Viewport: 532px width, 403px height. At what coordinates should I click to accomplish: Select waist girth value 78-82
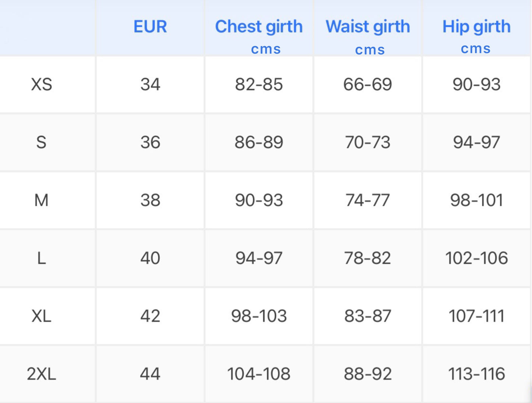tap(368, 258)
